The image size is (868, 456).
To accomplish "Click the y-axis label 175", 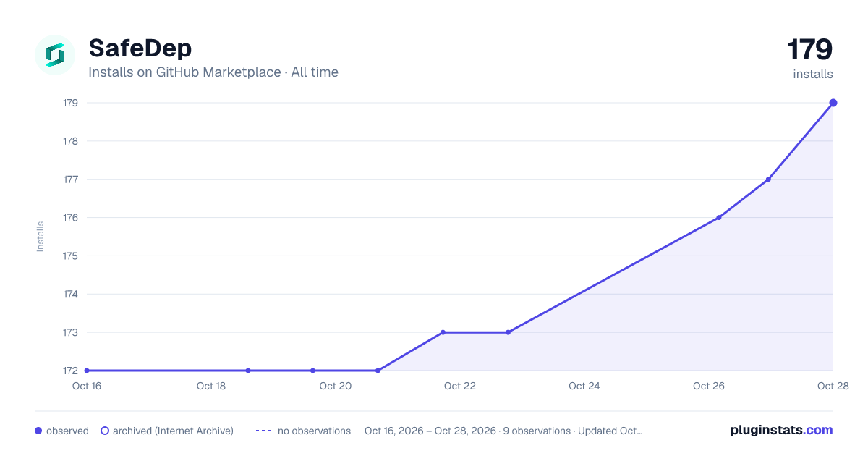I will [70, 256].
